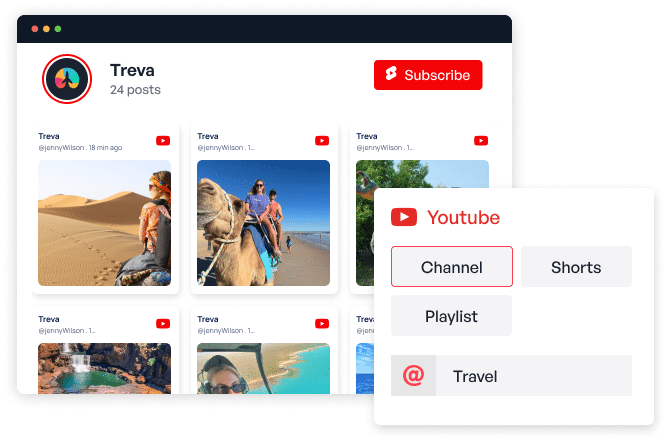The width and height of the screenshot is (667, 441).
Task: Click YouTube icon on desert dunes post
Action: pyautogui.click(x=162, y=141)
